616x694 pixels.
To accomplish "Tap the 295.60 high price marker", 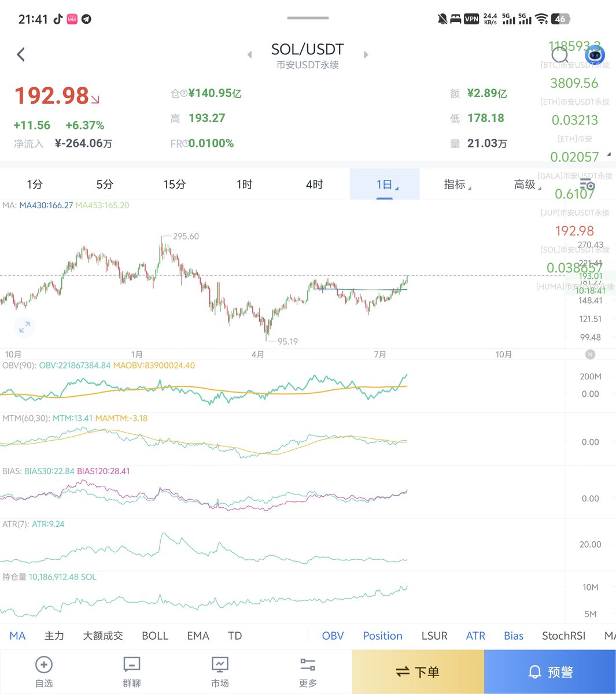I will (185, 237).
